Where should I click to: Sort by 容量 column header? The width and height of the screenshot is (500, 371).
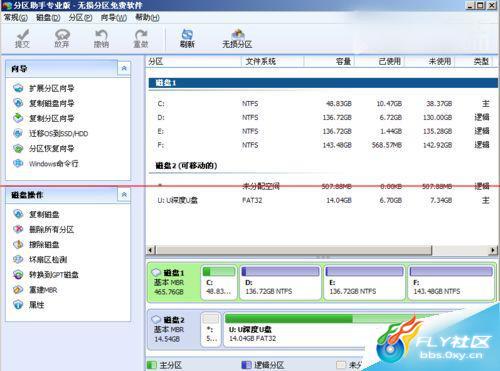click(329, 61)
